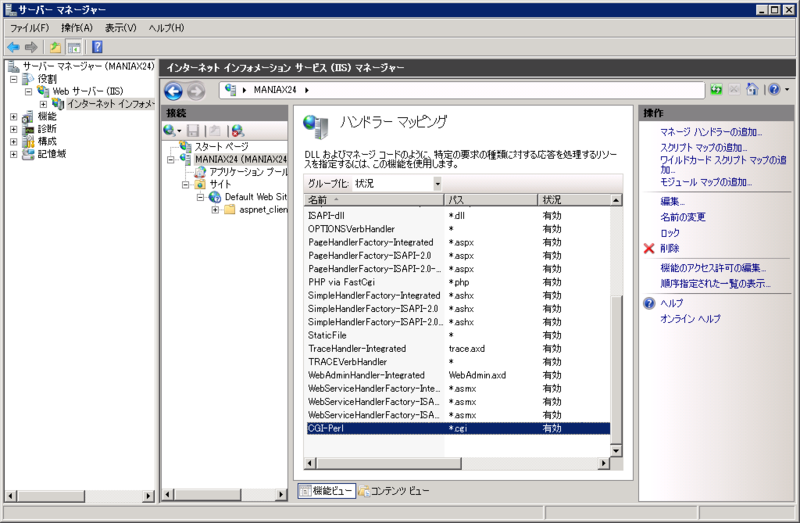Select the PHP via FastCgi handler row
Viewport: 800px width, 523px height.
click(458, 282)
